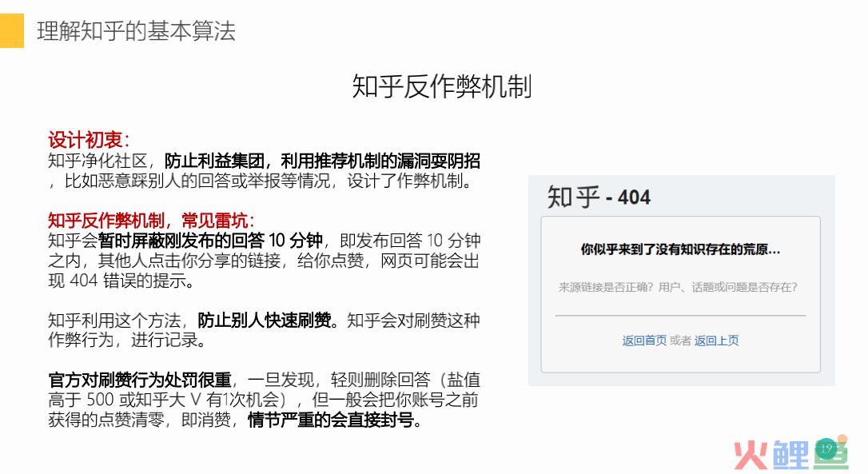The image size is (868, 474).
Task: Select the message 你似乎来到了没有知识存在的荒原...
Action: [680, 249]
